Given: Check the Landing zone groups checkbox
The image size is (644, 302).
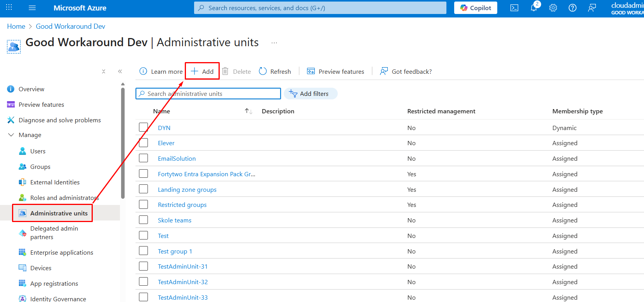Looking at the screenshot, I should [x=144, y=189].
